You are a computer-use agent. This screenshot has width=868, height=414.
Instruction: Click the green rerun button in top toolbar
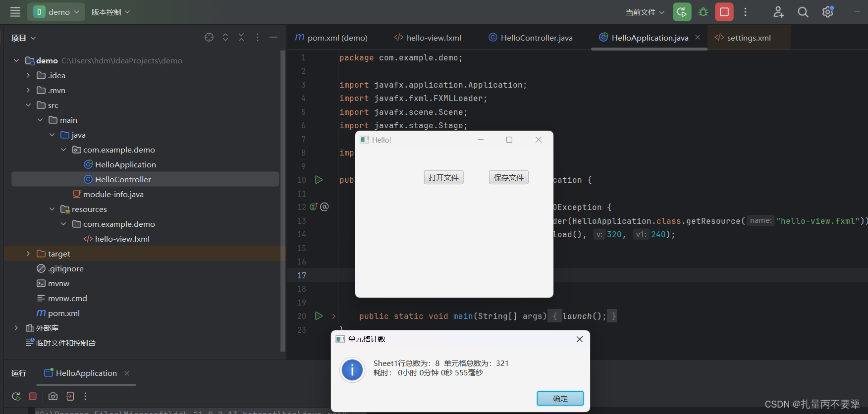pos(682,12)
